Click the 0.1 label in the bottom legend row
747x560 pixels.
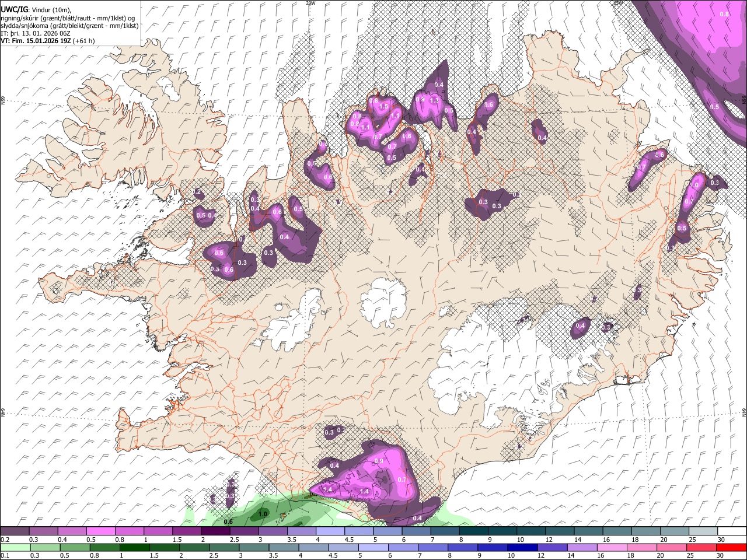pos(4,555)
